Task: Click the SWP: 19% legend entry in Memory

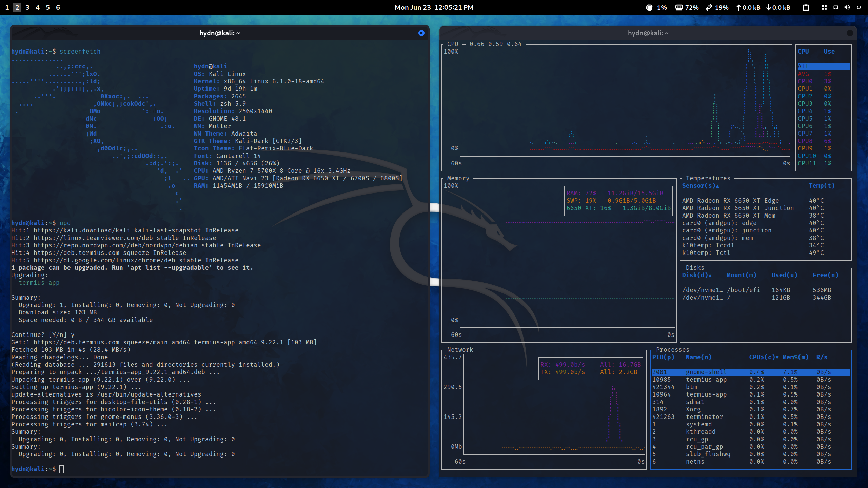Action: (611, 201)
